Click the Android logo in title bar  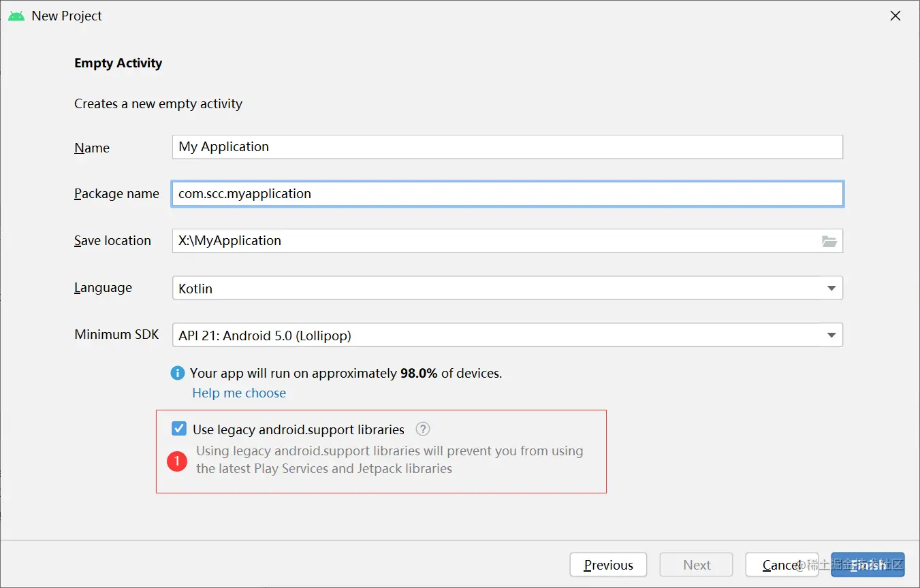[16, 16]
